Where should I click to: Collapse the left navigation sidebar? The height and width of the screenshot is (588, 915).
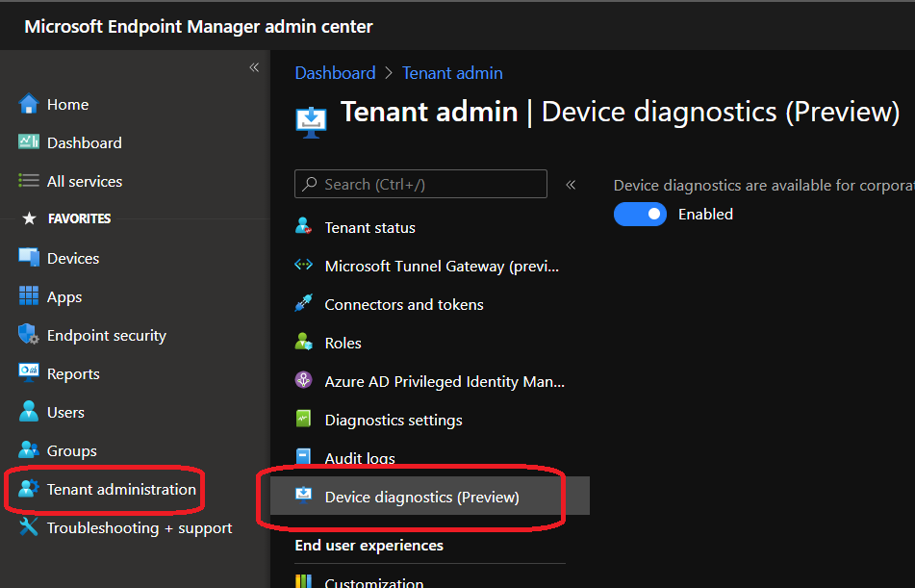coord(254,67)
